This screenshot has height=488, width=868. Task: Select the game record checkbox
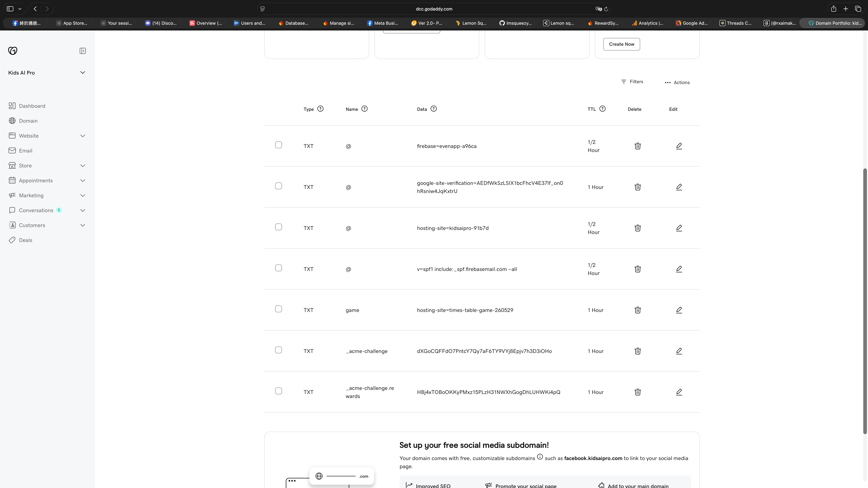(x=278, y=309)
